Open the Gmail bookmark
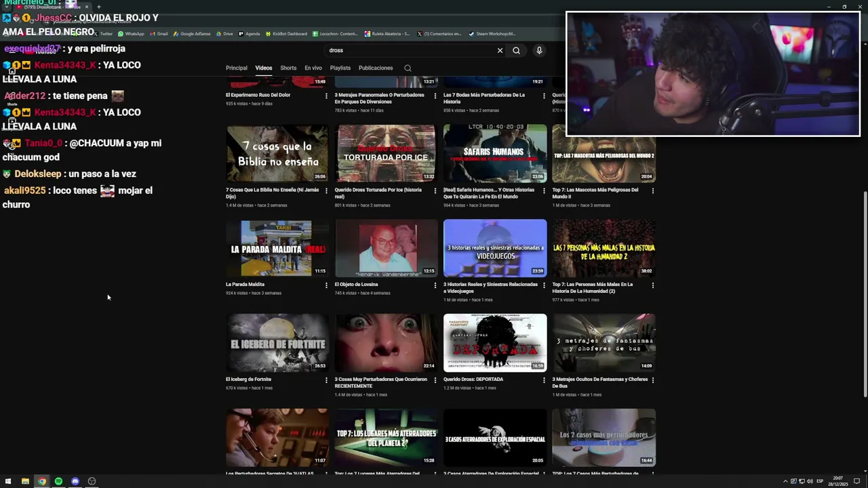 [159, 34]
